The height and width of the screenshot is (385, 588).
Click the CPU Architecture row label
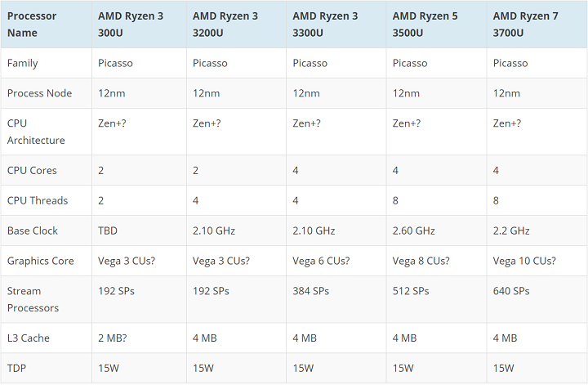point(36,132)
